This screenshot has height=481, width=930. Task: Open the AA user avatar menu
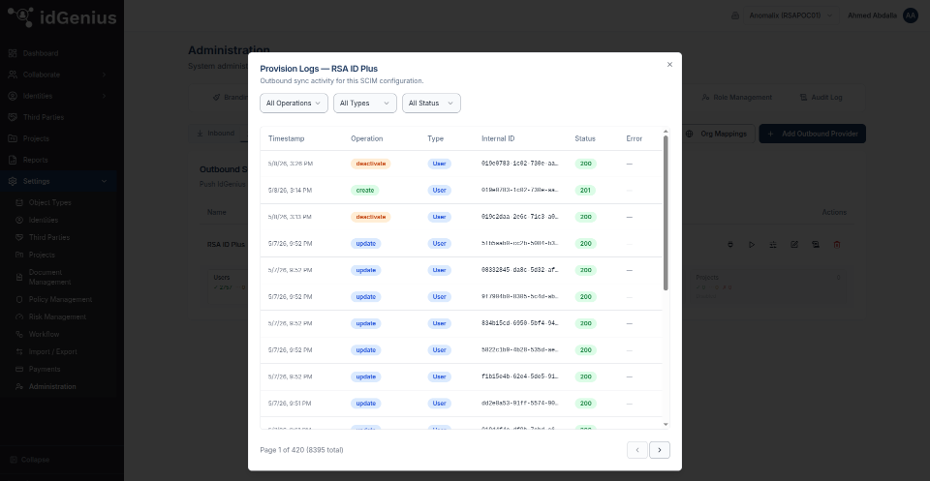point(910,15)
